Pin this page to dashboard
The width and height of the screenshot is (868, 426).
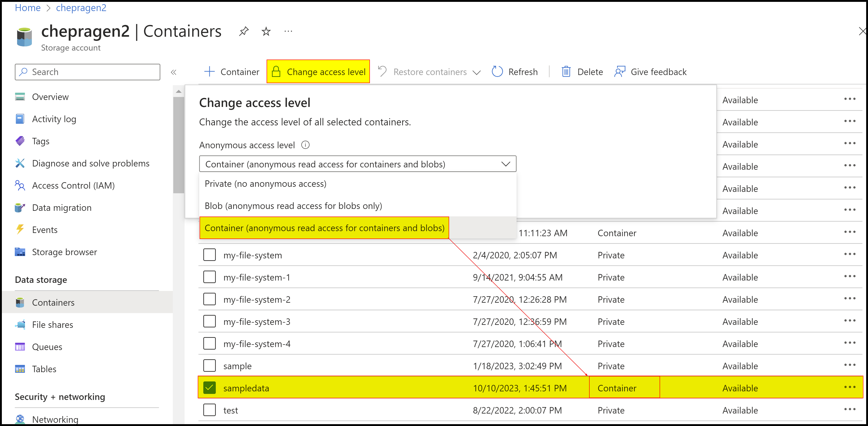click(244, 31)
